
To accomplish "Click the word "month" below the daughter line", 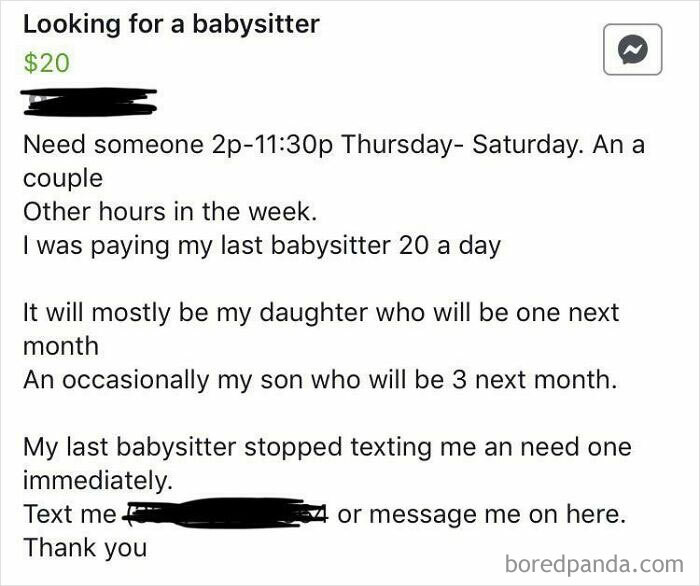I will pos(61,346).
